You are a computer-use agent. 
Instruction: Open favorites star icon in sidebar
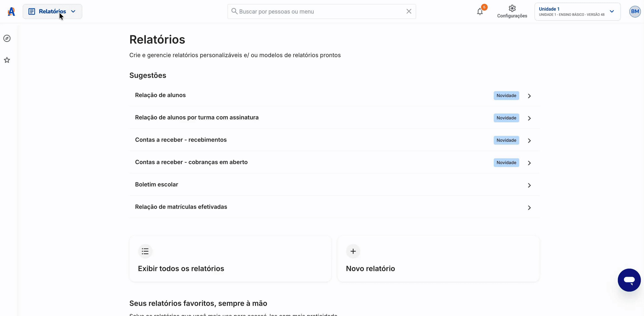(7, 60)
